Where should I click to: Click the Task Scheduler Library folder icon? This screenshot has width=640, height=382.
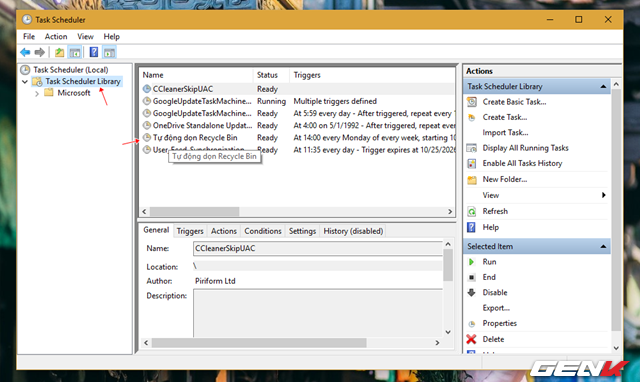(37, 82)
